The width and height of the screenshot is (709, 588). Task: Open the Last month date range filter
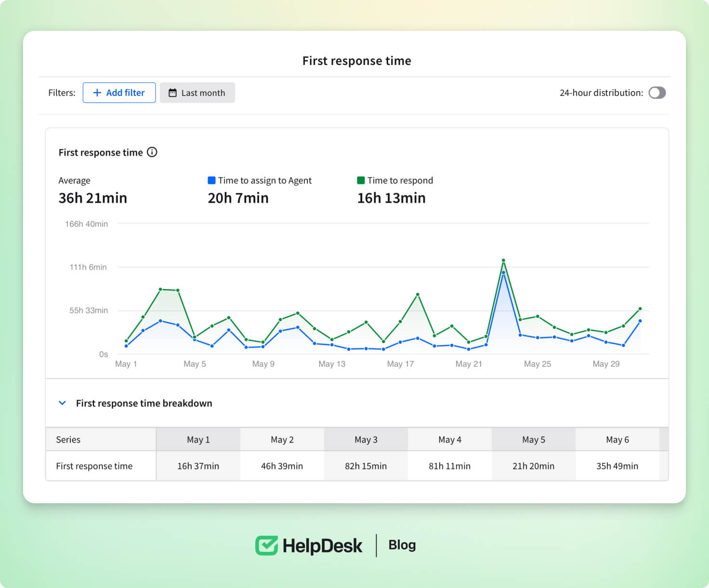pyautogui.click(x=197, y=92)
